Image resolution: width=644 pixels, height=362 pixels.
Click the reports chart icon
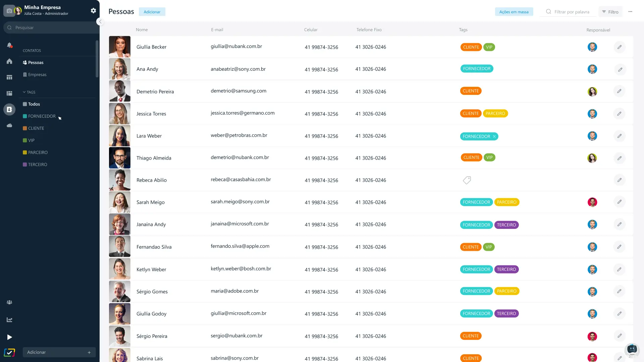pos(9,320)
